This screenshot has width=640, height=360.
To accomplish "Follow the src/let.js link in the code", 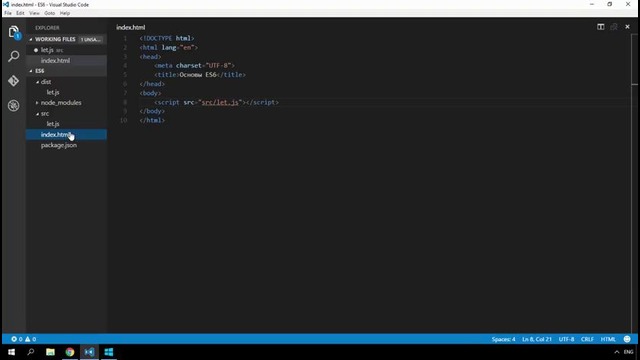I will click(x=220, y=102).
